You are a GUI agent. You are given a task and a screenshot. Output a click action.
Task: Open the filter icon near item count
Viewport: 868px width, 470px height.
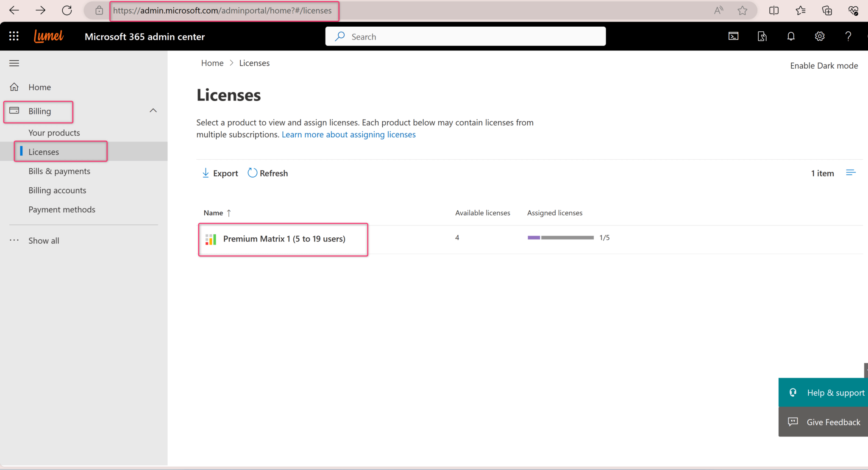851,172
